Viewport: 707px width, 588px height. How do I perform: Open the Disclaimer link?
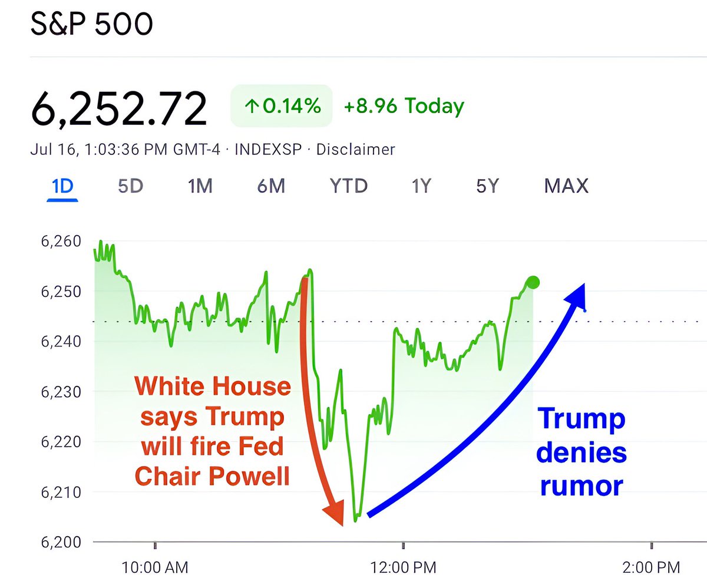pyautogui.click(x=356, y=150)
